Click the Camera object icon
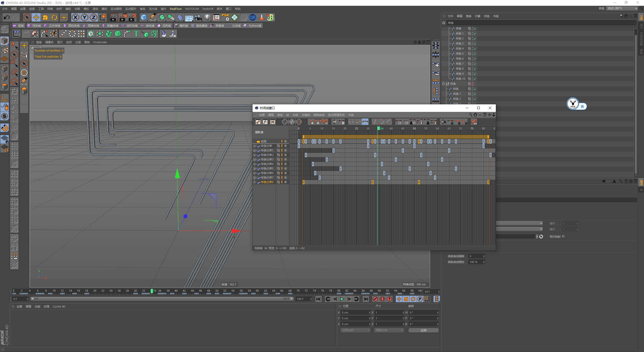644x352 pixels. pyautogui.click(x=198, y=17)
